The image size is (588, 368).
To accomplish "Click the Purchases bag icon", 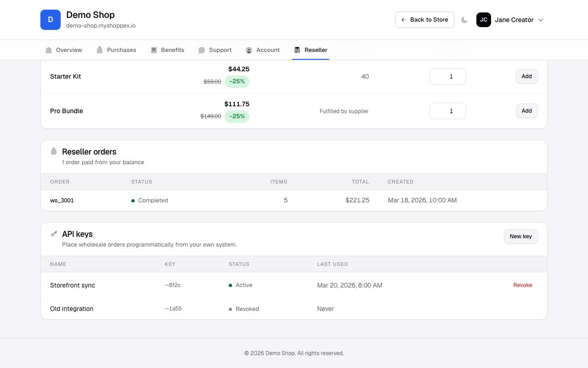I will click(100, 50).
